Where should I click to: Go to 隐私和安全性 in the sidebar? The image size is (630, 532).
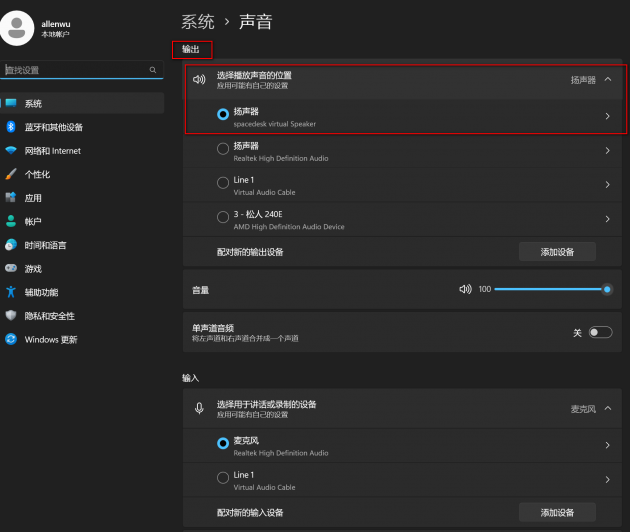click(x=50, y=316)
